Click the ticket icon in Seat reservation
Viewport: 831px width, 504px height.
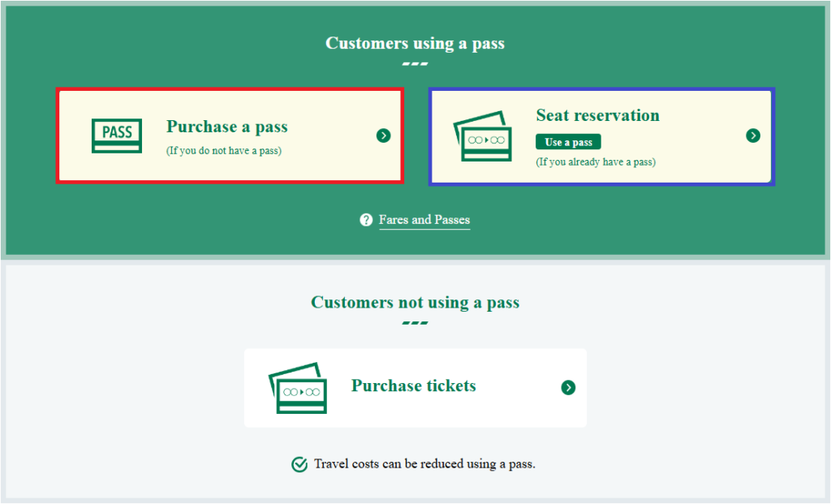point(482,136)
